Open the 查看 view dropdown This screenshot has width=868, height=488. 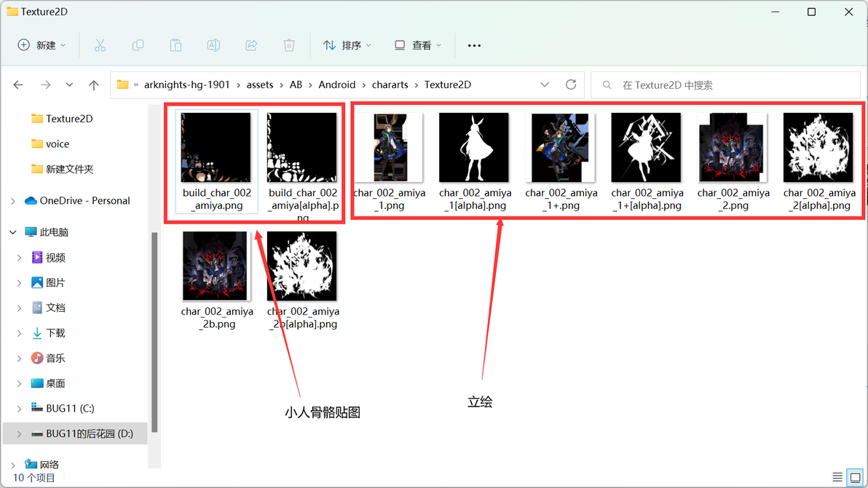(418, 45)
